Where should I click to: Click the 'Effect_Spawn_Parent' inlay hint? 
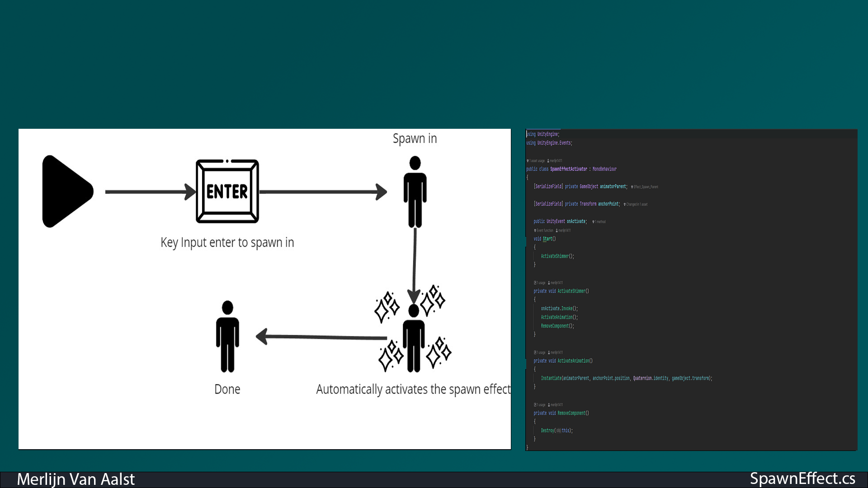pos(645,187)
